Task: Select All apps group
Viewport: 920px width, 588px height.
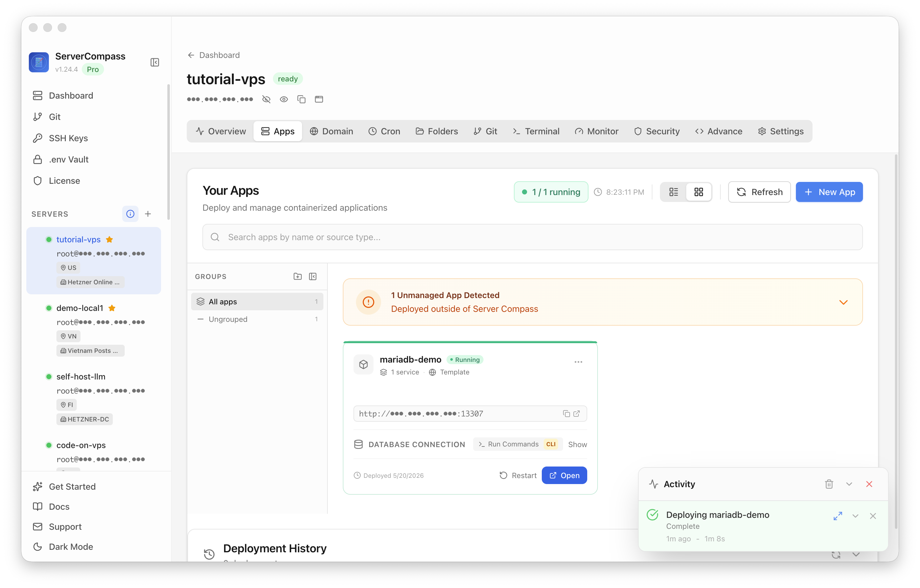Action: coord(257,302)
